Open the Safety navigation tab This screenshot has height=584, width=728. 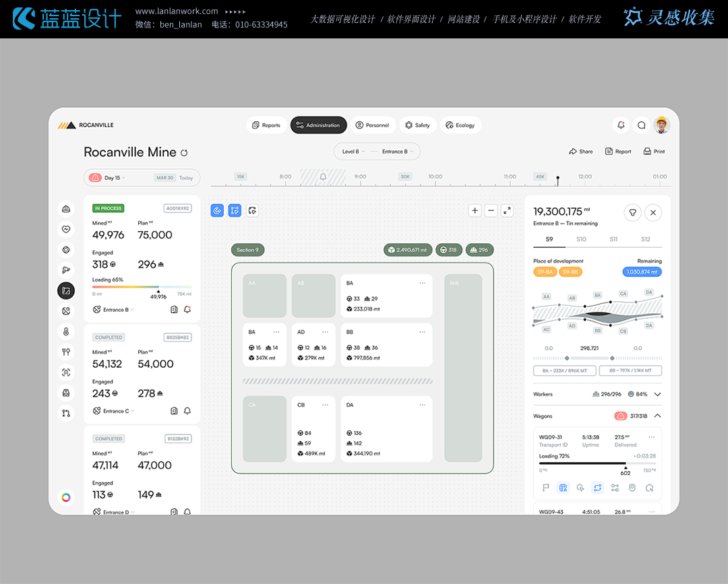(x=417, y=125)
